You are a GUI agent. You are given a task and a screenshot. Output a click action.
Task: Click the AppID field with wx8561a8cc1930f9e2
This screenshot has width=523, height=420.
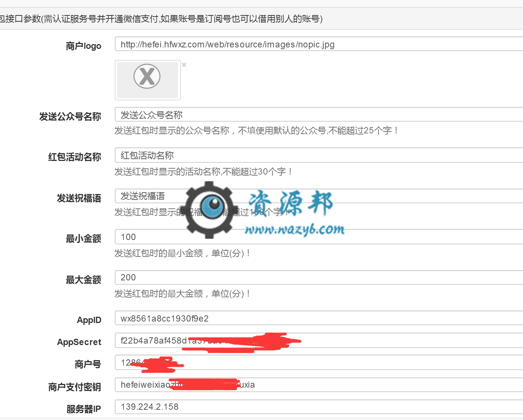pos(319,318)
